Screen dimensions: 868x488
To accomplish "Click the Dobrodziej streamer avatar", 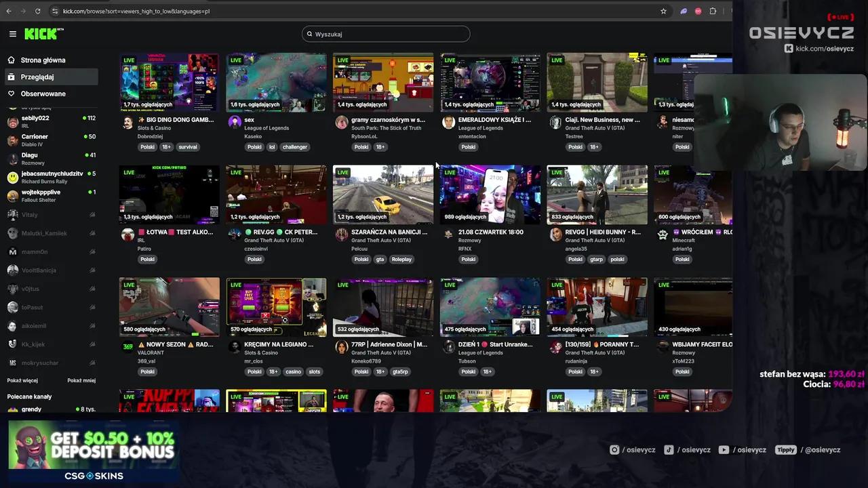I will click(x=127, y=122).
